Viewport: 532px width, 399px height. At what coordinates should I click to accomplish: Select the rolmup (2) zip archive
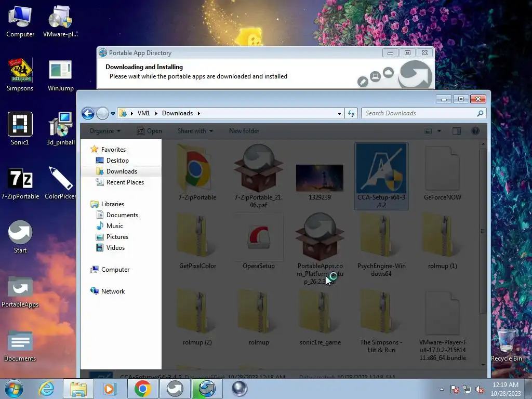coord(197,317)
